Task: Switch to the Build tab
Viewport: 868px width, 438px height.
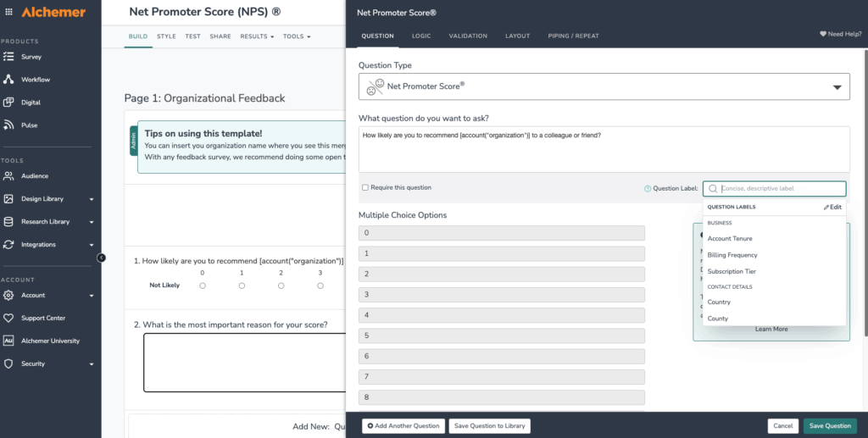Action: pos(138,36)
